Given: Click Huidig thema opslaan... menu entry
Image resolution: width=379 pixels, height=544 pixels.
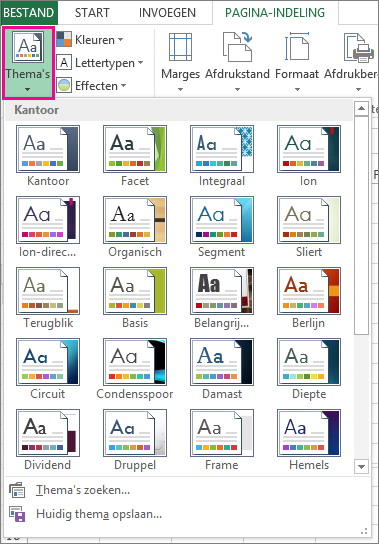Looking at the screenshot, I should [x=187, y=514].
